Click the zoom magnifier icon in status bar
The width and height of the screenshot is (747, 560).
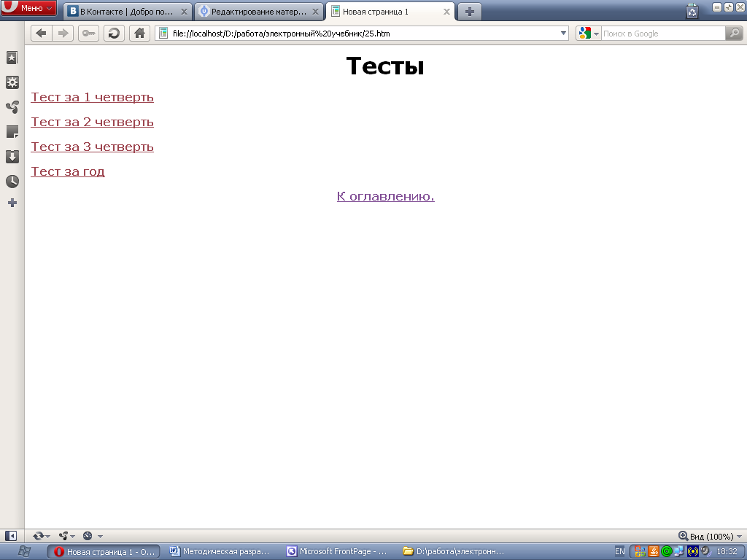click(683, 536)
